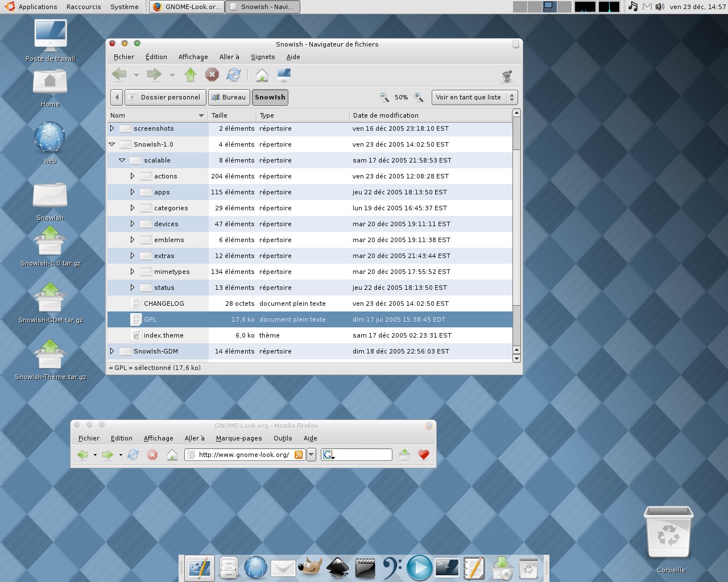Click the Back arrow in the file browser toolbar
Image resolution: width=728 pixels, height=582 pixels.
pyautogui.click(x=119, y=74)
